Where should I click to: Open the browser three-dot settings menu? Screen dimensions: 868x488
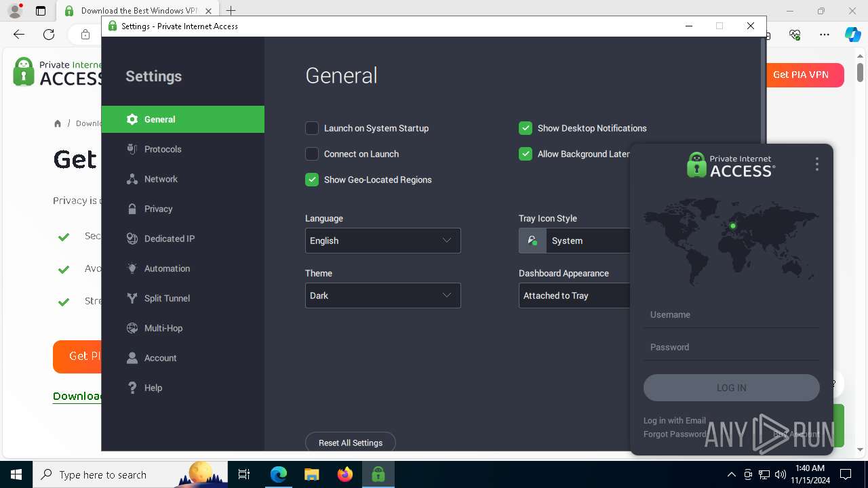pyautogui.click(x=824, y=35)
